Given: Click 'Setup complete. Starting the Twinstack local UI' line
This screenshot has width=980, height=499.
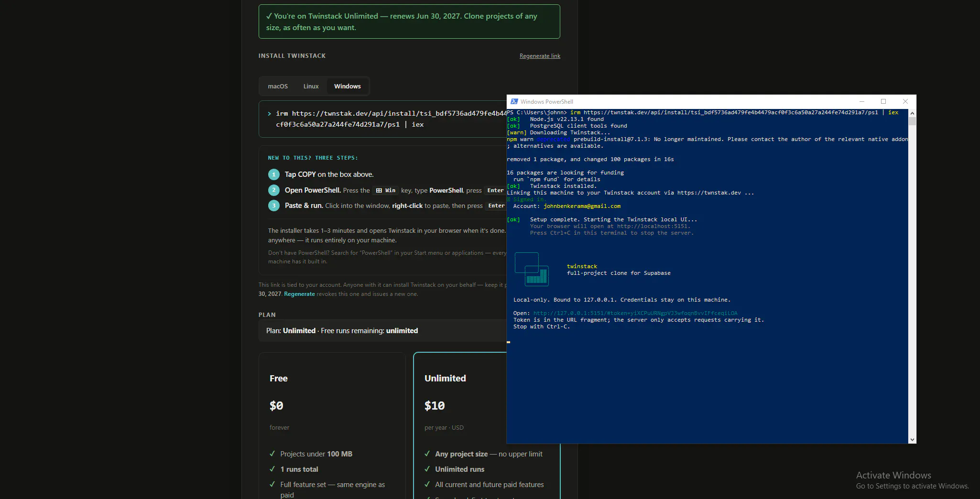Looking at the screenshot, I should click(613, 220).
